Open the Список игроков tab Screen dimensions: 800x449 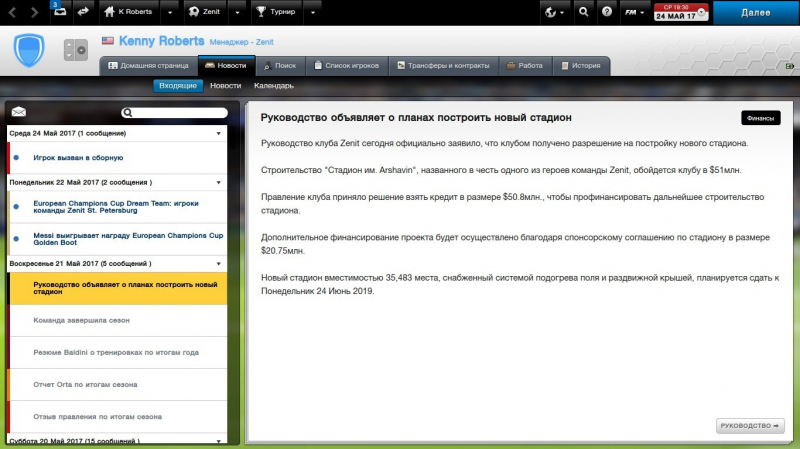pyautogui.click(x=347, y=66)
